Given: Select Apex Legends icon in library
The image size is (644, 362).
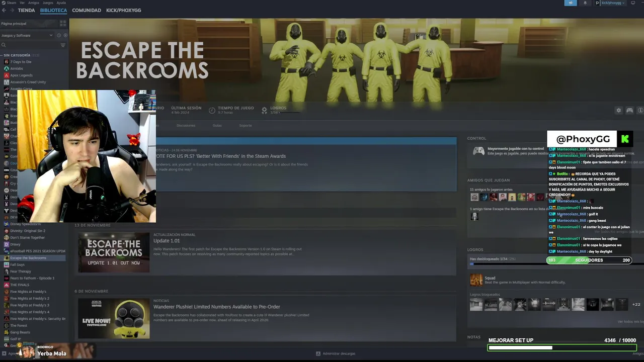Looking at the screenshot, I should (x=7, y=75).
